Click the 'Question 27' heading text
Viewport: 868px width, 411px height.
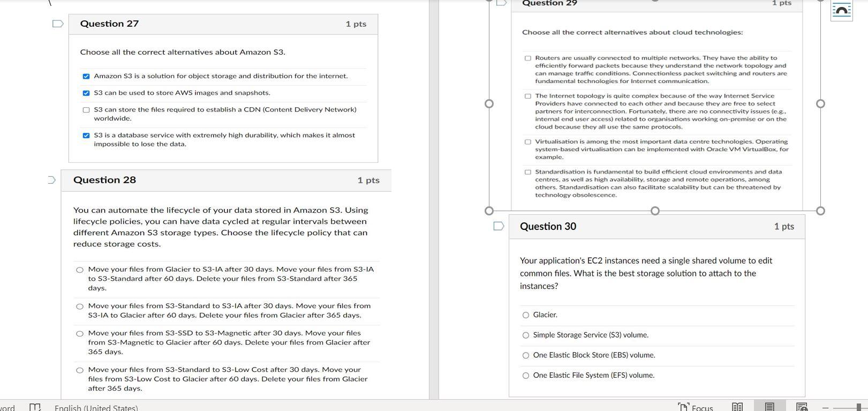[x=109, y=24]
